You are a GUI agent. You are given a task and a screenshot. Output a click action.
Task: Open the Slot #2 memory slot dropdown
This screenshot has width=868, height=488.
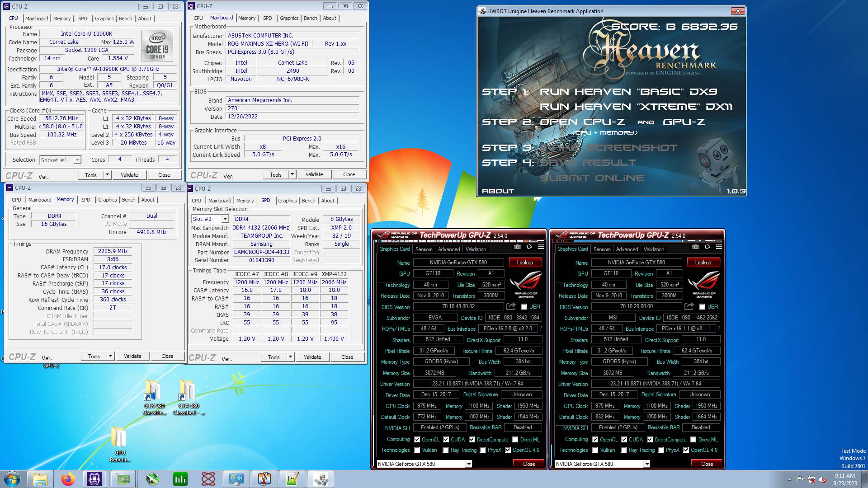point(210,219)
